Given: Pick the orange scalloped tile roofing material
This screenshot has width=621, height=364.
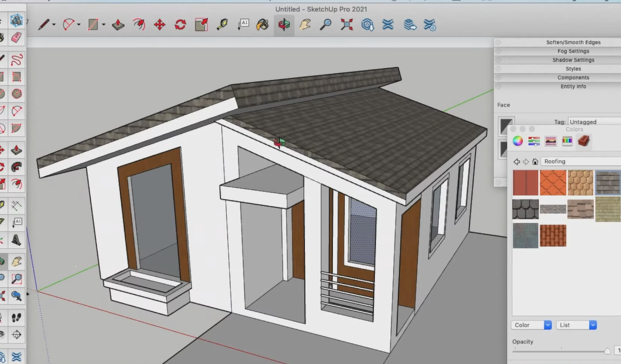Looking at the screenshot, I should pyautogui.click(x=553, y=183).
